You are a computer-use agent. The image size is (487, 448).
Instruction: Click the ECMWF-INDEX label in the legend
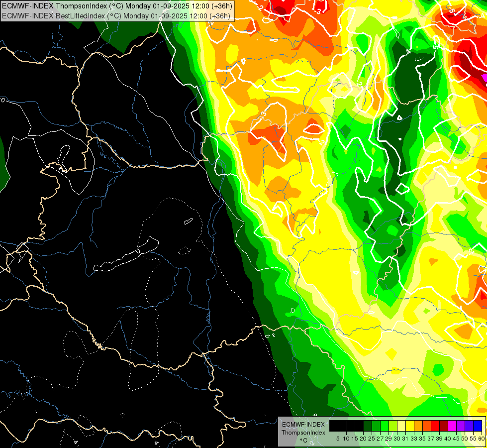click(303, 425)
